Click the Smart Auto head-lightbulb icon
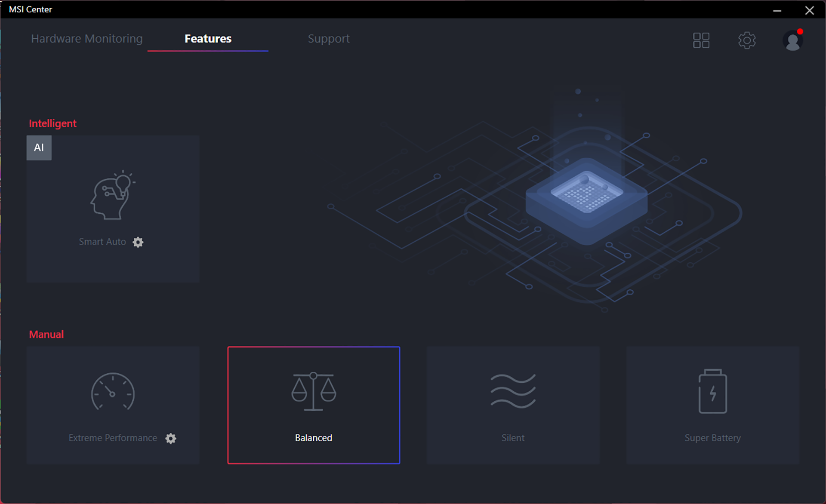 113,196
